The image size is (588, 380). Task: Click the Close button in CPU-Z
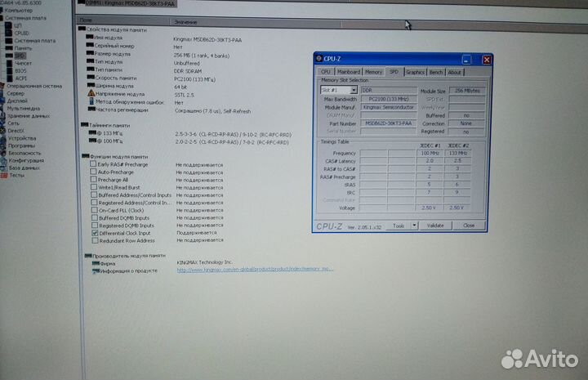469,226
